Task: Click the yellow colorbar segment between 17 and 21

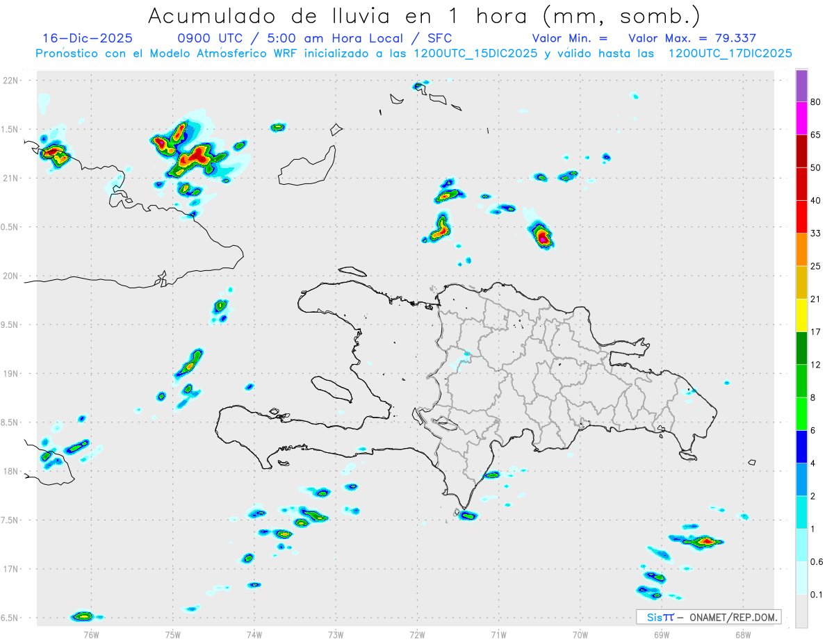Action: (801, 315)
